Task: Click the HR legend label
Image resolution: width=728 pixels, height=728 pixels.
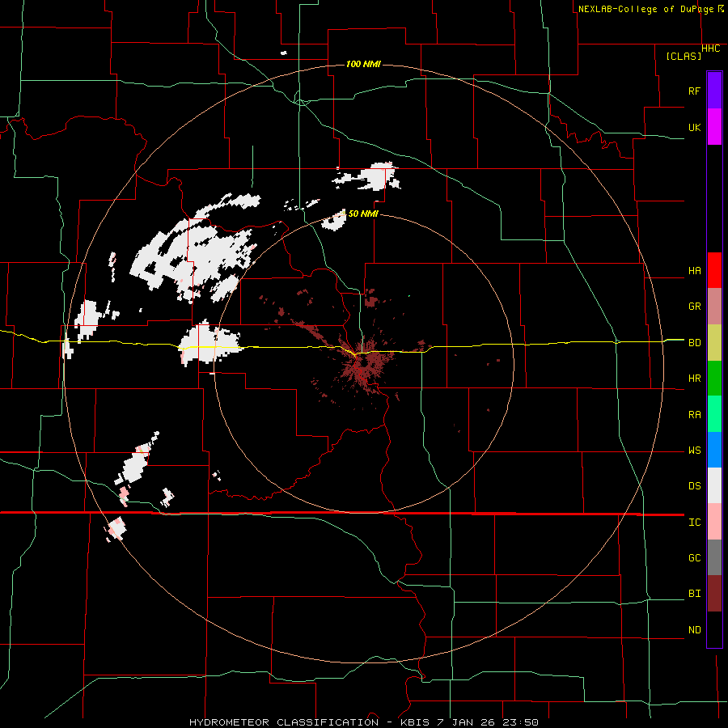Action: [x=694, y=379]
